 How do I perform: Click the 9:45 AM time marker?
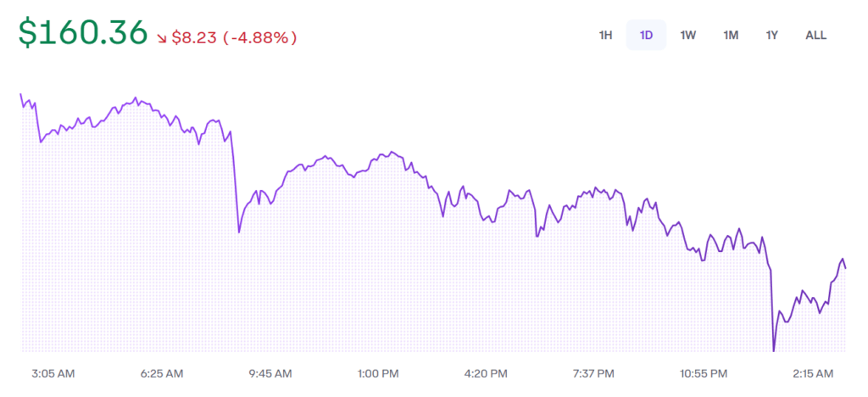270,373
